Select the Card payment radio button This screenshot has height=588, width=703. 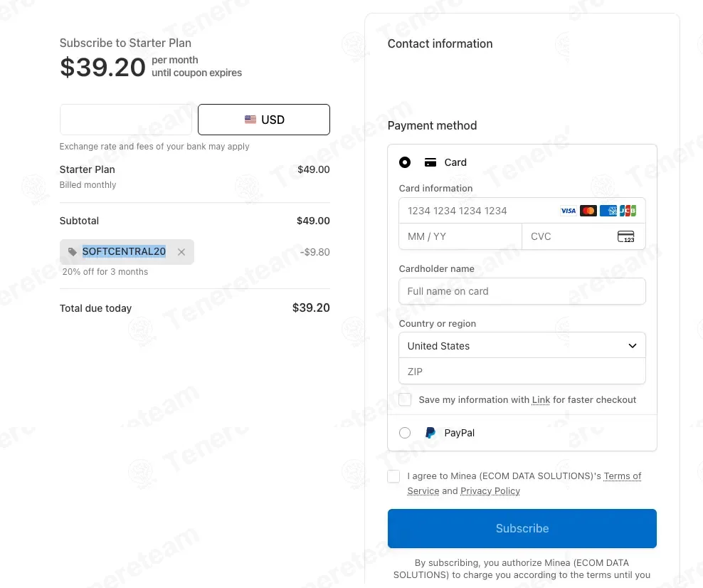(405, 162)
